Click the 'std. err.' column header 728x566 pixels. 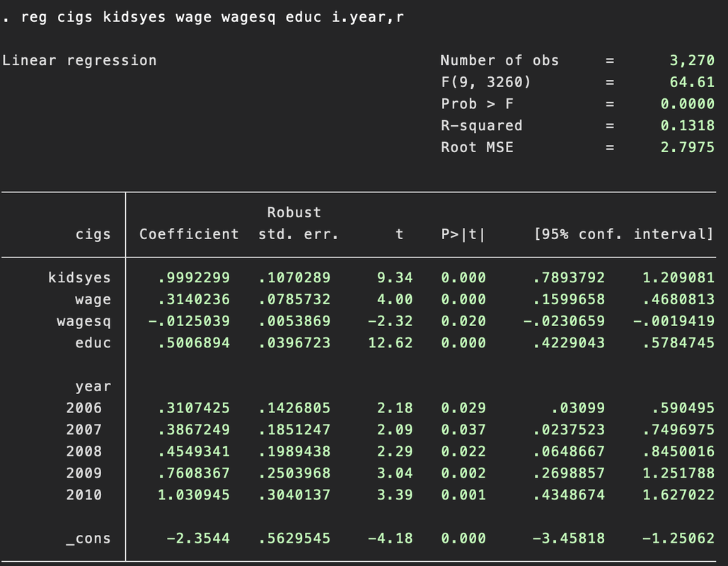pos(299,234)
